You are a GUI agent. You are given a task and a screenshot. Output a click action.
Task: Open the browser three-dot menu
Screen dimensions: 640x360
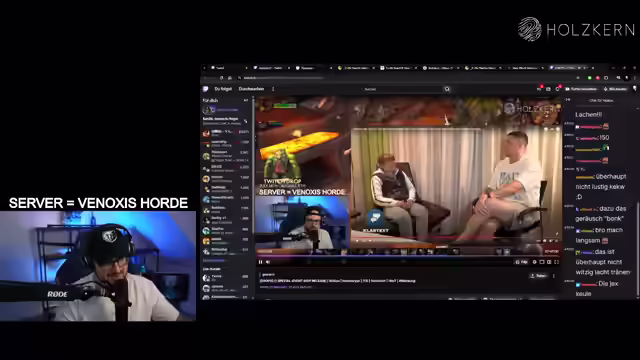(634, 78)
